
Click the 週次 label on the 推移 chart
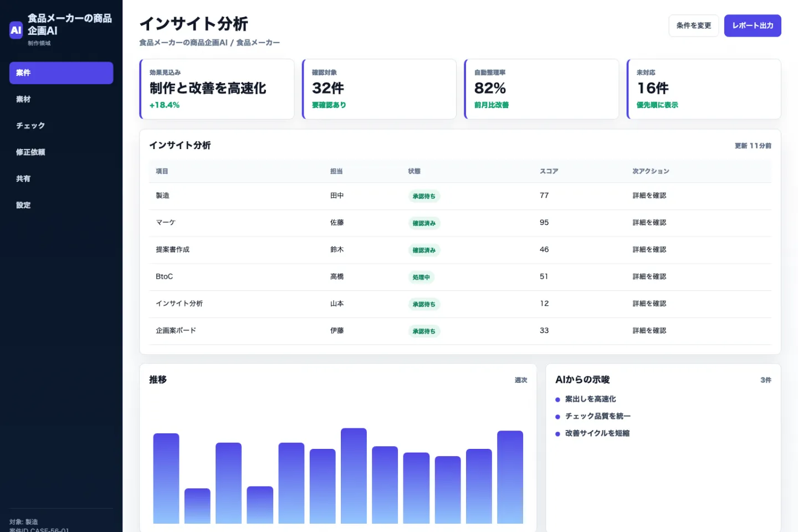(x=521, y=380)
